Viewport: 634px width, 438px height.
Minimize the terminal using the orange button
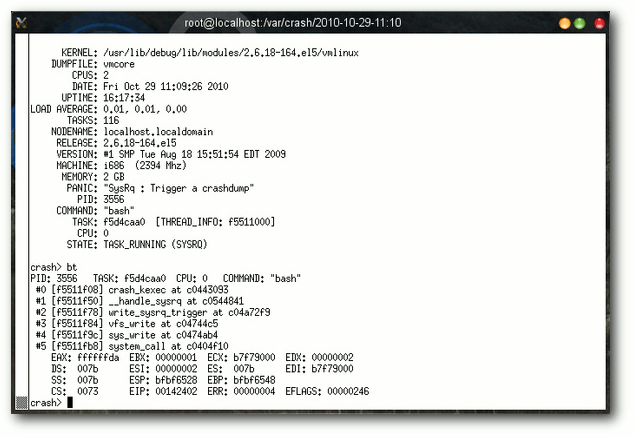[564, 23]
